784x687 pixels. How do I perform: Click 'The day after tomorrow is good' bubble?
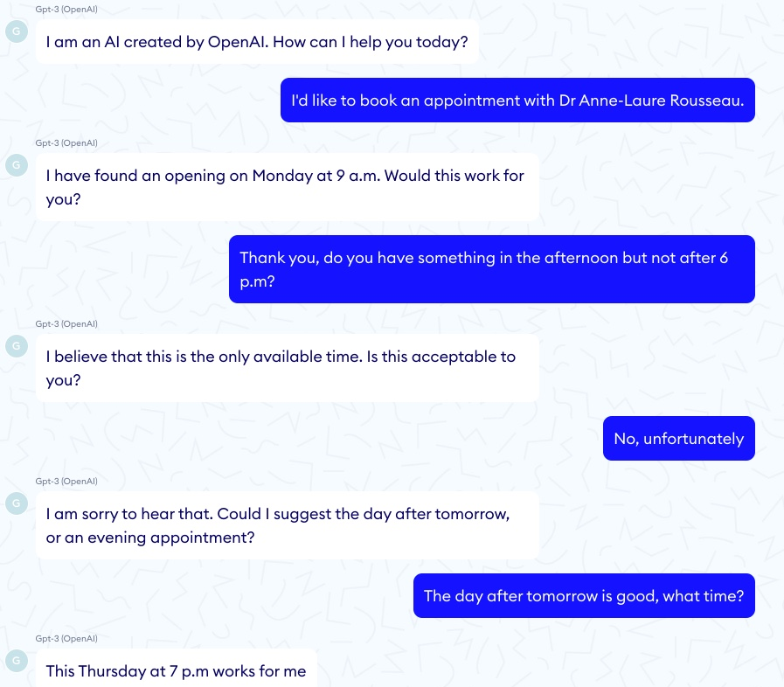point(584,595)
